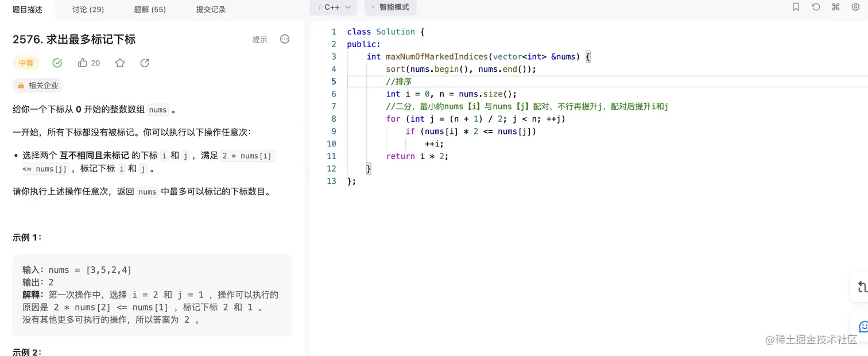The width and height of the screenshot is (868, 356).
Task: Open the 题解 (55) tab
Action: click(150, 10)
